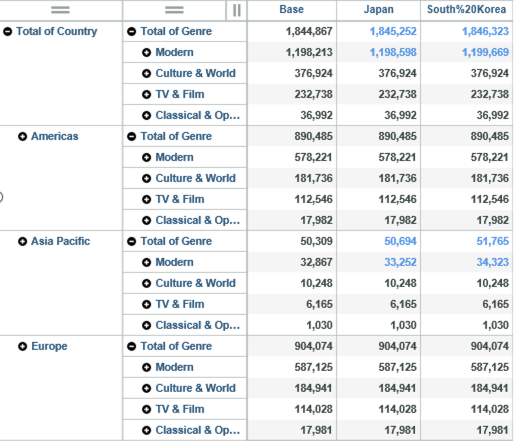The height and width of the screenshot is (444, 516).
Task: Collapse the Total of Country row group
Action: [x=8, y=32]
